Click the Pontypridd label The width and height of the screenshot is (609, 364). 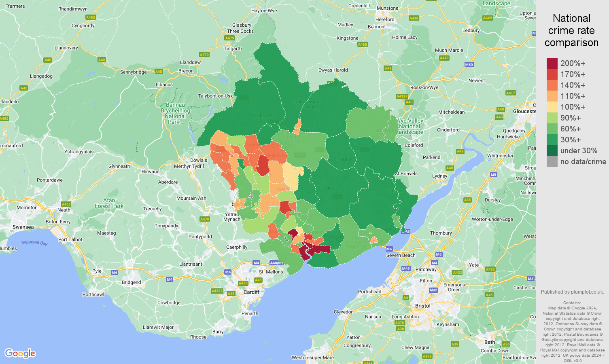coord(200,237)
